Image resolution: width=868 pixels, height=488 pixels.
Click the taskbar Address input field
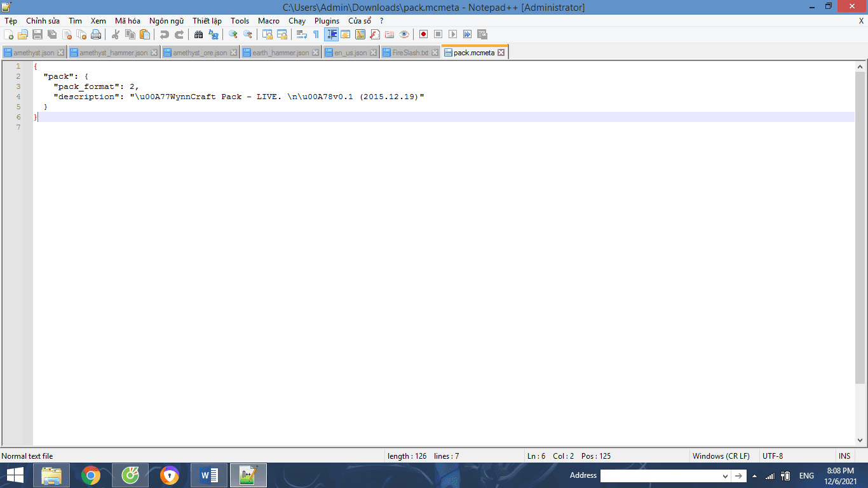pyautogui.click(x=661, y=476)
